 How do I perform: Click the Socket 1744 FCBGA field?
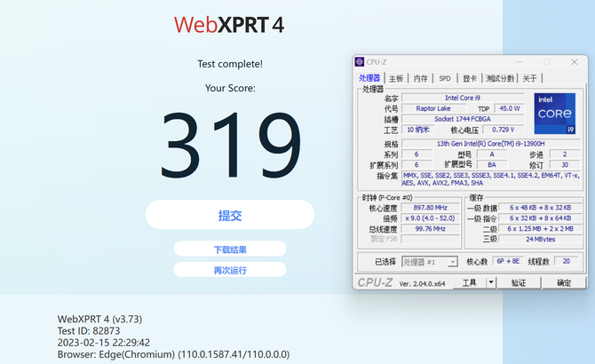click(463, 119)
